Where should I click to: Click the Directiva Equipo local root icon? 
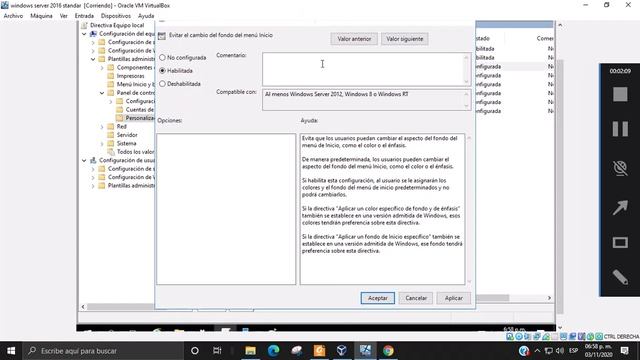(x=84, y=25)
